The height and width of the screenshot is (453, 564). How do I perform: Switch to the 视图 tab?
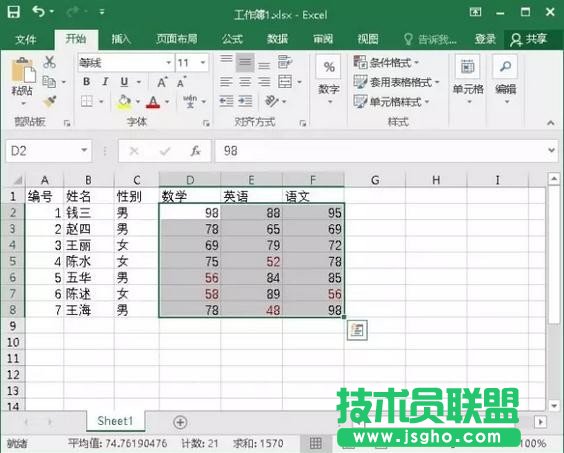click(368, 39)
